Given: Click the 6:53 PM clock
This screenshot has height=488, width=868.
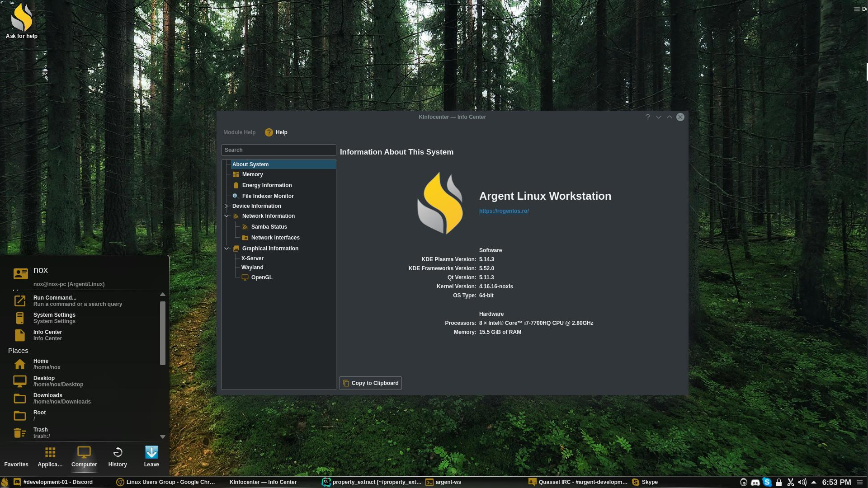Looking at the screenshot, I should click(836, 482).
